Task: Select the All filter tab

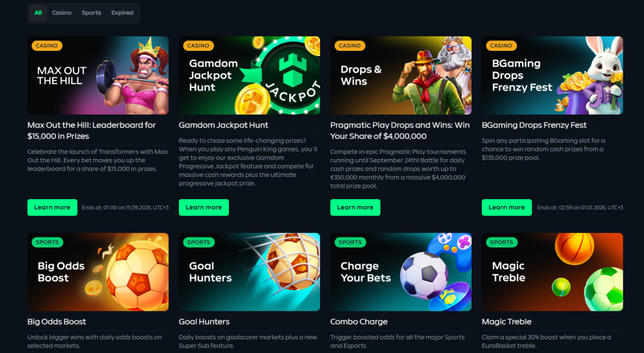Action: [38, 13]
